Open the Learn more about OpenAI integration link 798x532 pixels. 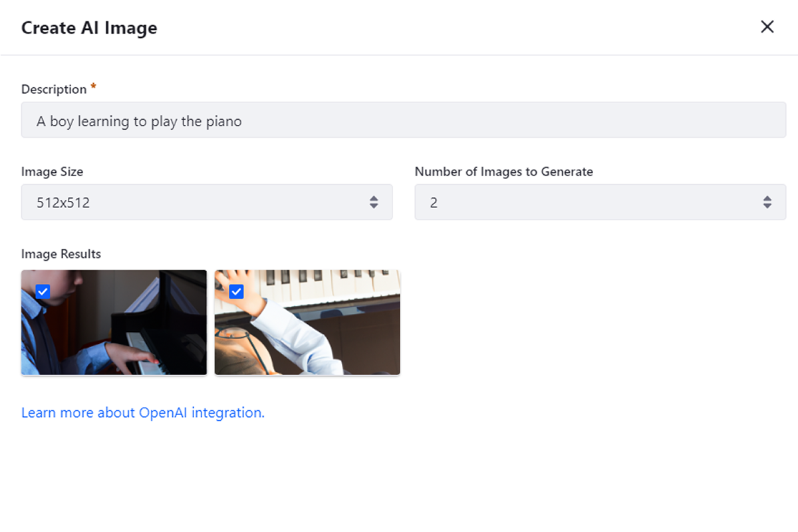143,412
